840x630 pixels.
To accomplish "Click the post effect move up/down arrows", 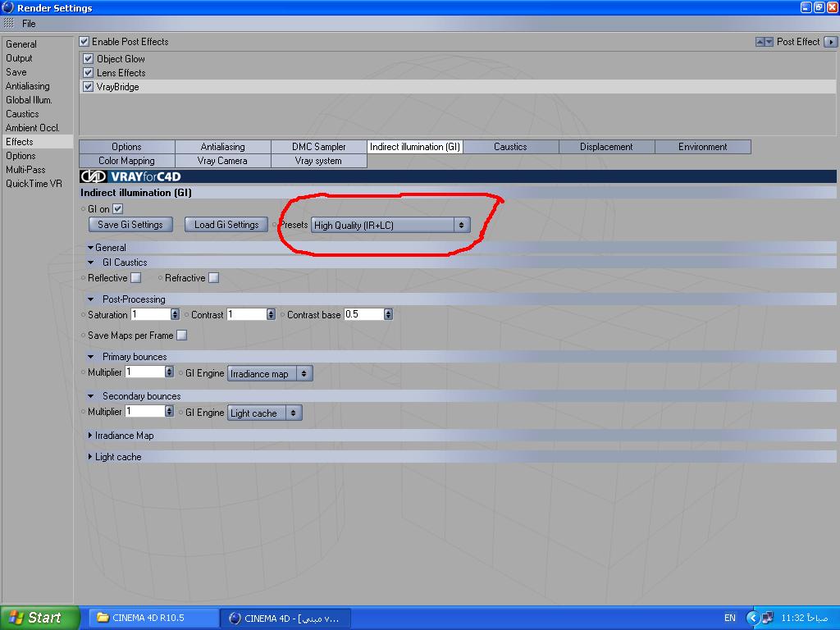I will click(764, 42).
